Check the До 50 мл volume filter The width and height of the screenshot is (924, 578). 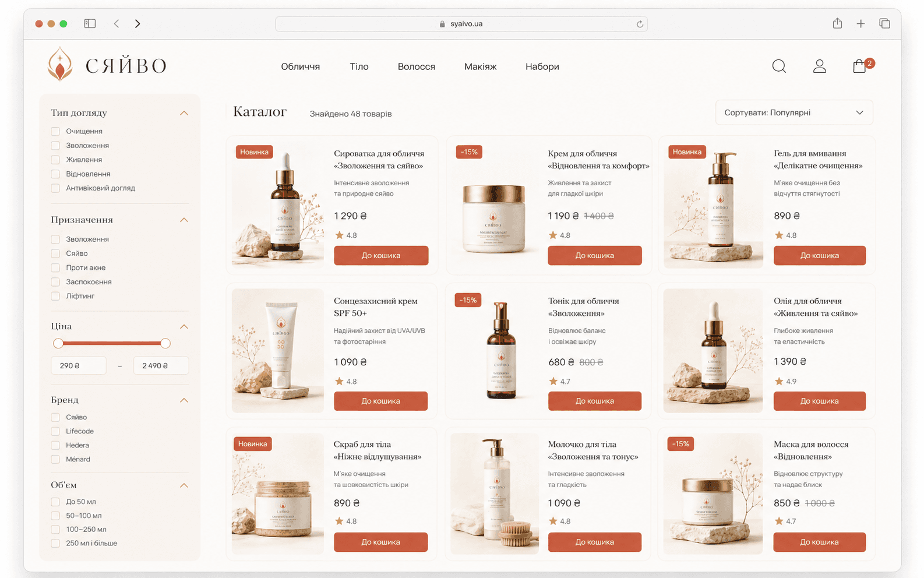pyautogui.click(x=55, y=502)
